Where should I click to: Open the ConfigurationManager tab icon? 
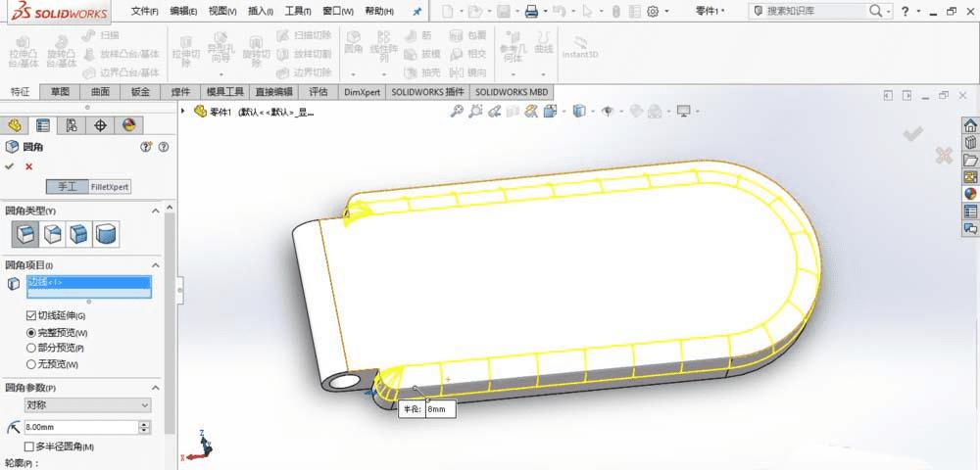[x=72, y=125]
